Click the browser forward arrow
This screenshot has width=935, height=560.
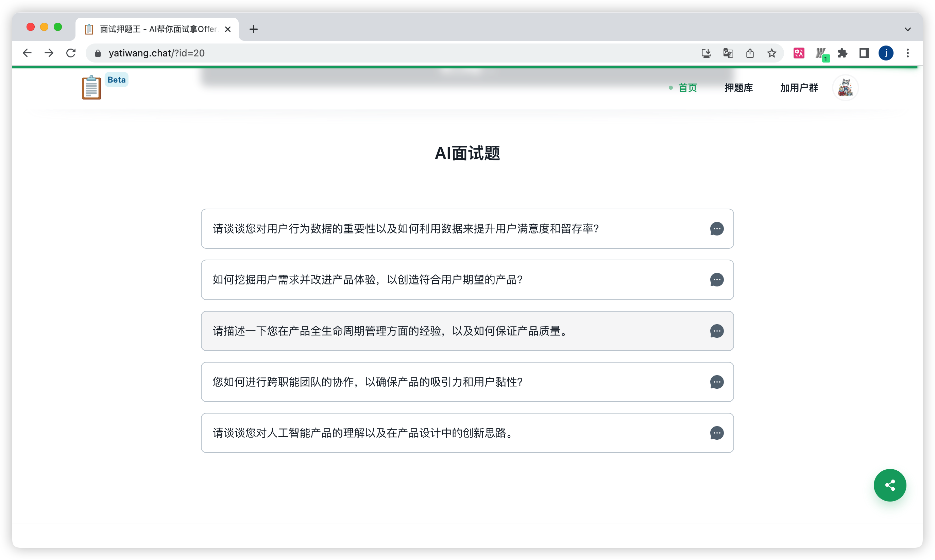[49, 53]
